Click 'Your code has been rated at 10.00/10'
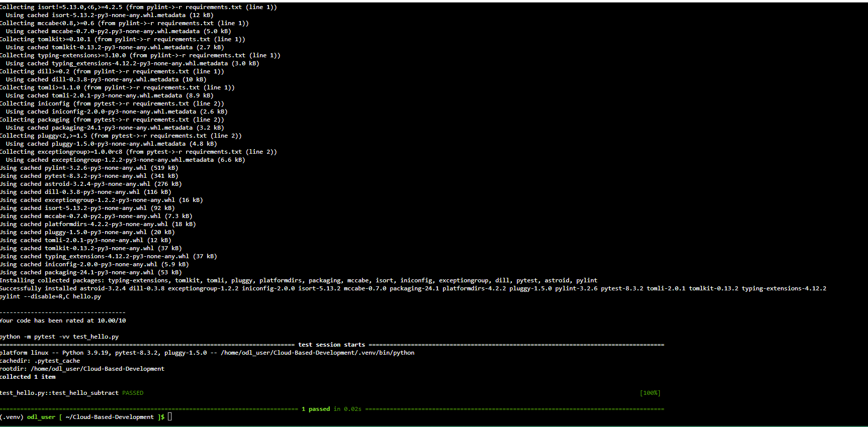 pyautogui.click(x=63, y=321)
